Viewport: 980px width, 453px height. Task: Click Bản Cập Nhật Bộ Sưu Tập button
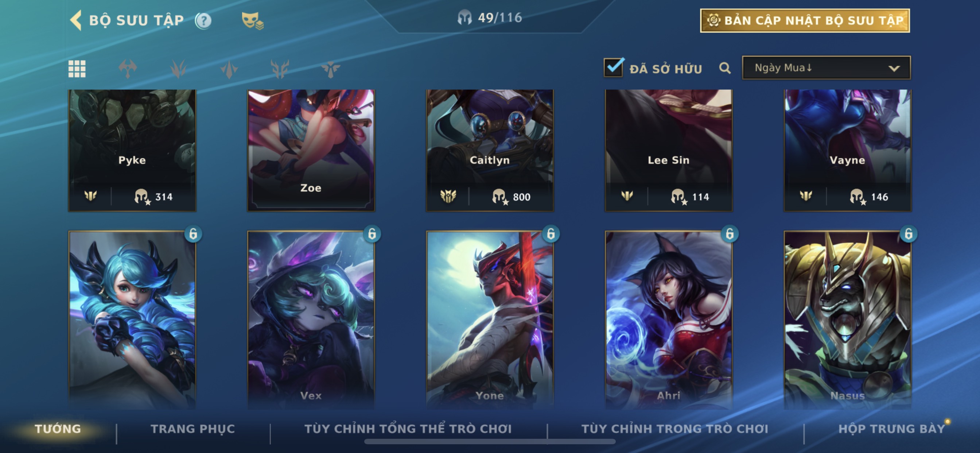805,20
